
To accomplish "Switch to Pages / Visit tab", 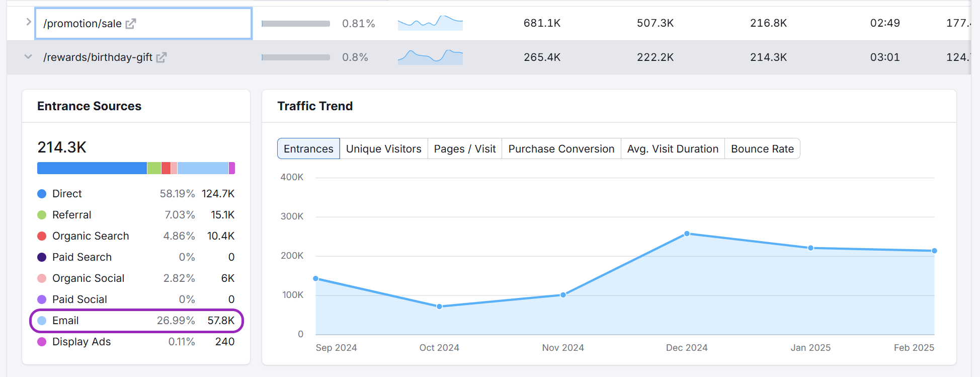I will (464, 149).
